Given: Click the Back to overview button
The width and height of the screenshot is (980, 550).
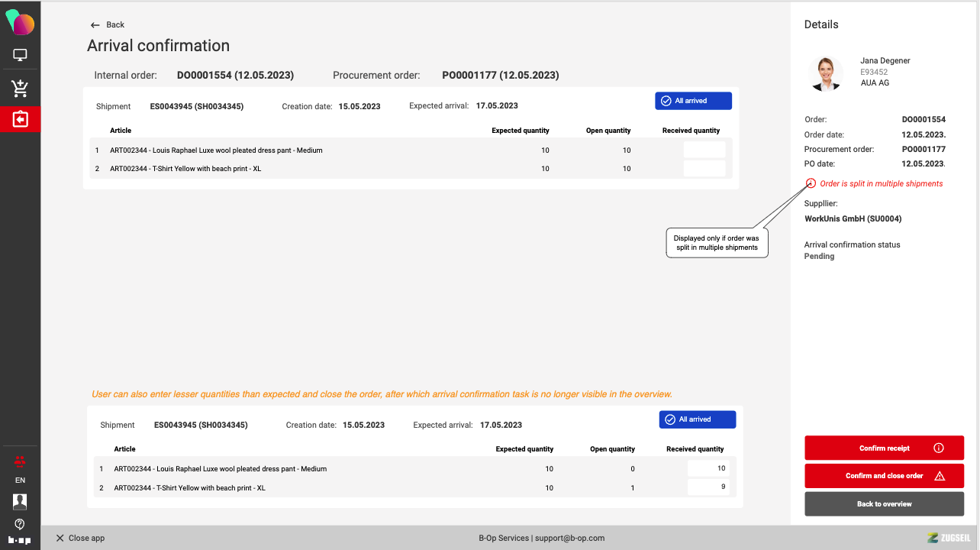Looking at the screenshot, I should pos(884,504).
